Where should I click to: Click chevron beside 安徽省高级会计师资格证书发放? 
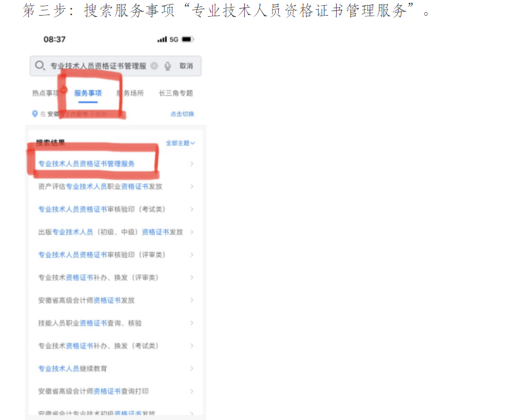(x=191, y=300)
